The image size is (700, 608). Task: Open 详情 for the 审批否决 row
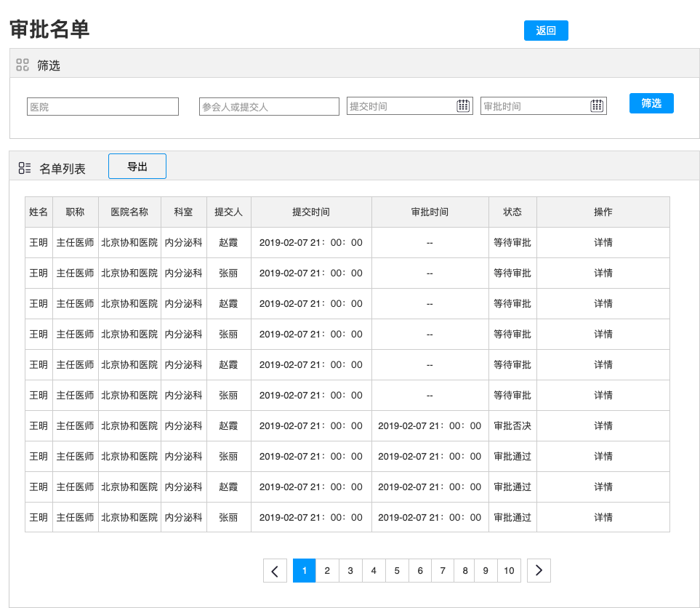[x=603, y=425]
